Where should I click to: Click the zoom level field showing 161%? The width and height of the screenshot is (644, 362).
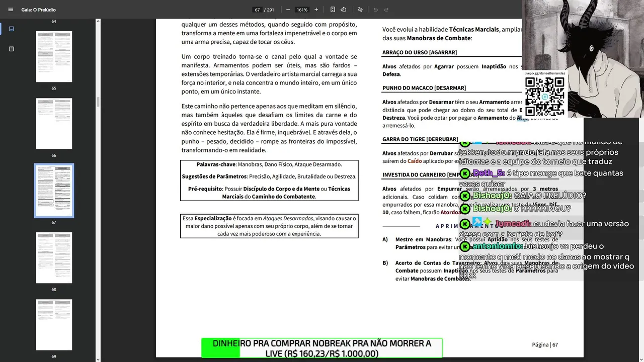(302, 10)
